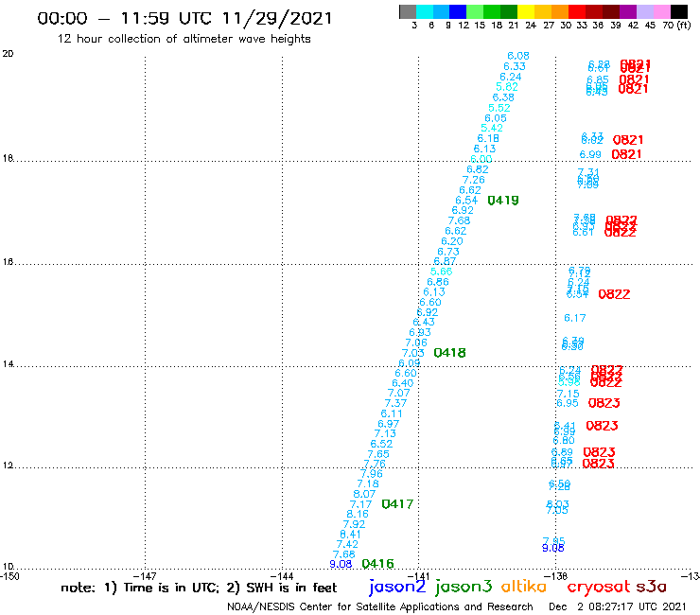Image resolution: width=700 pixels, height=615 pixels.
Task: Click the lavender swatch above the 45 label
Action: (644, 11)
